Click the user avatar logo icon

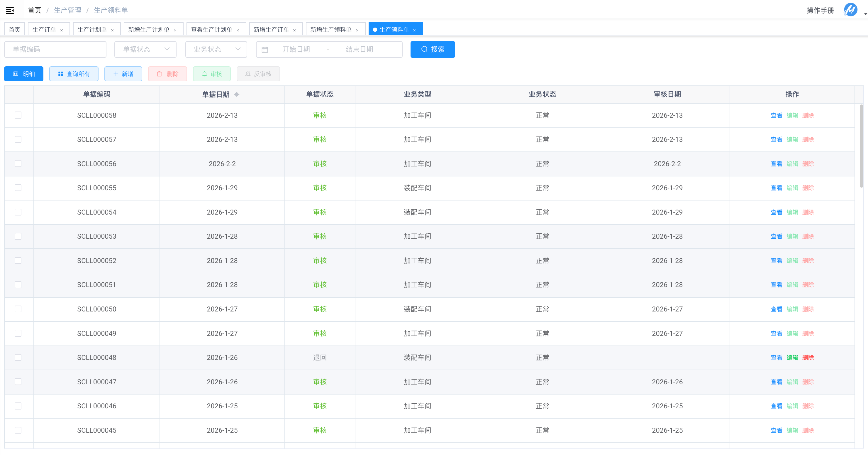[x=850, y=10]
